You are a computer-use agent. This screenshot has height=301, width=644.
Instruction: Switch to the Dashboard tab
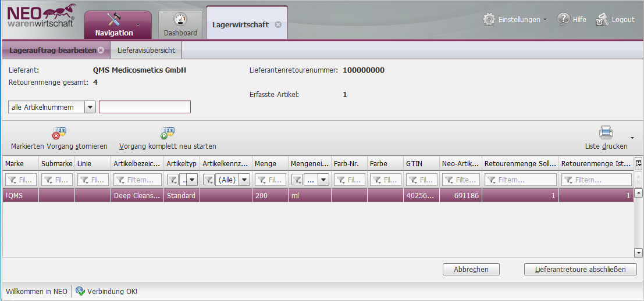coord(180,24)
